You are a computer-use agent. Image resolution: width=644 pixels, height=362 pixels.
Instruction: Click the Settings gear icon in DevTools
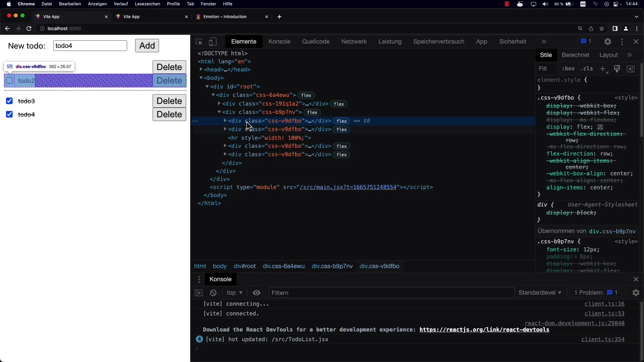608,42
